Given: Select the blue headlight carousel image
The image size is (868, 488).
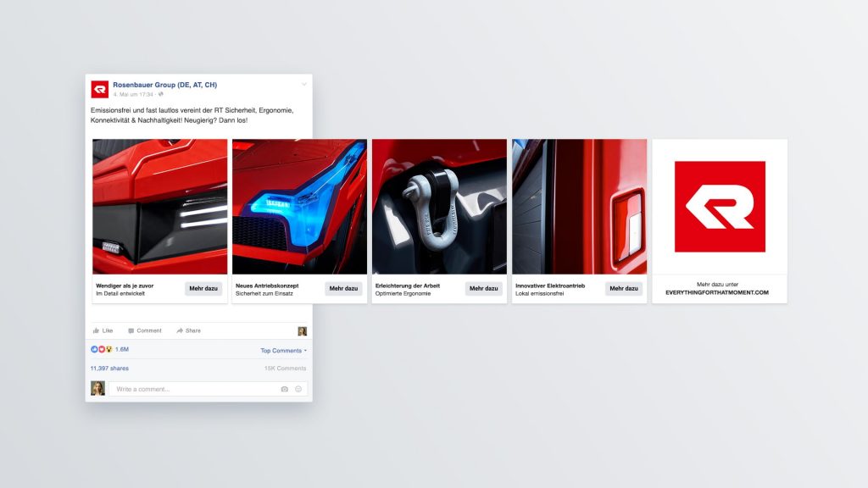Looking at the screenshot, I should [299, 207].
